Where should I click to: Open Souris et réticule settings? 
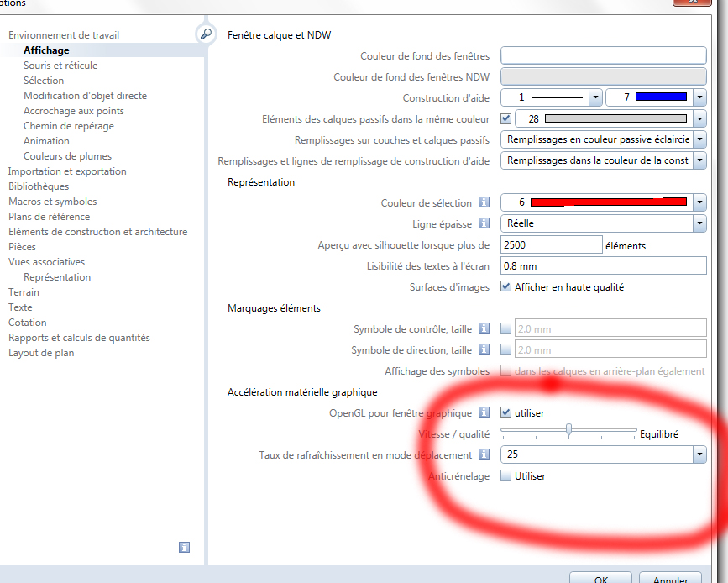60,66
